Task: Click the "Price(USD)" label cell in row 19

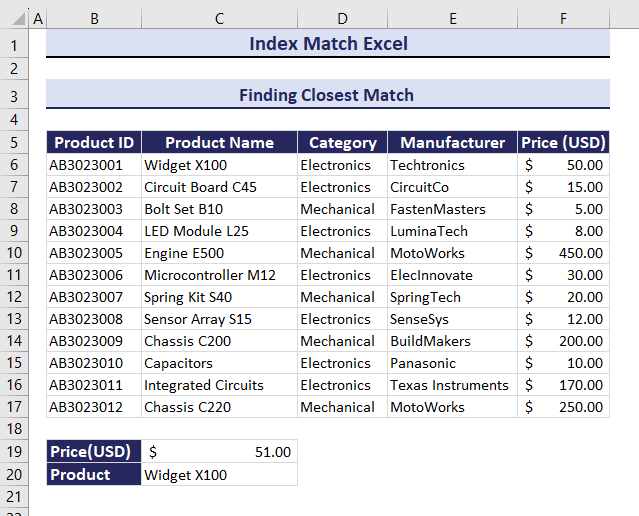Action: (94, 452)
